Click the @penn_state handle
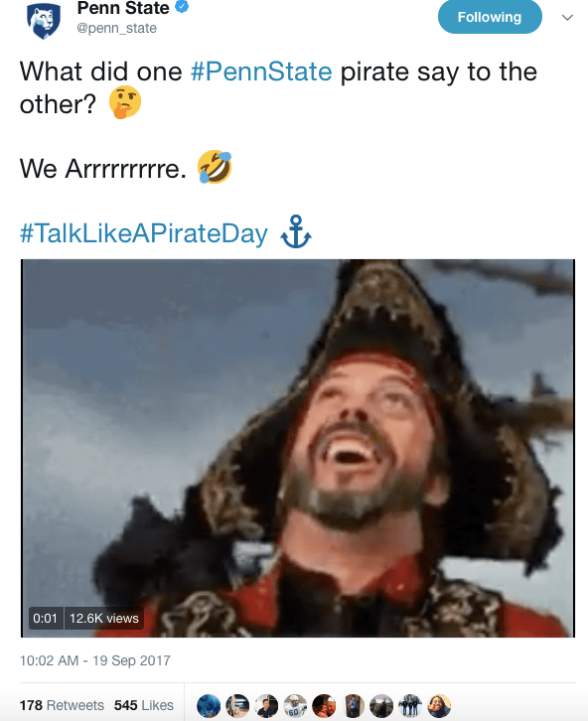 (117, 28)
